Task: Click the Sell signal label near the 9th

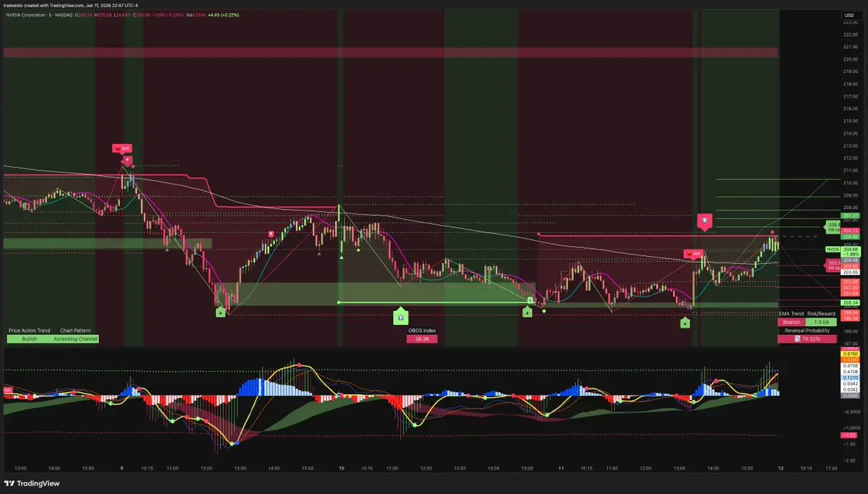Action: click(x=122, y=148)
